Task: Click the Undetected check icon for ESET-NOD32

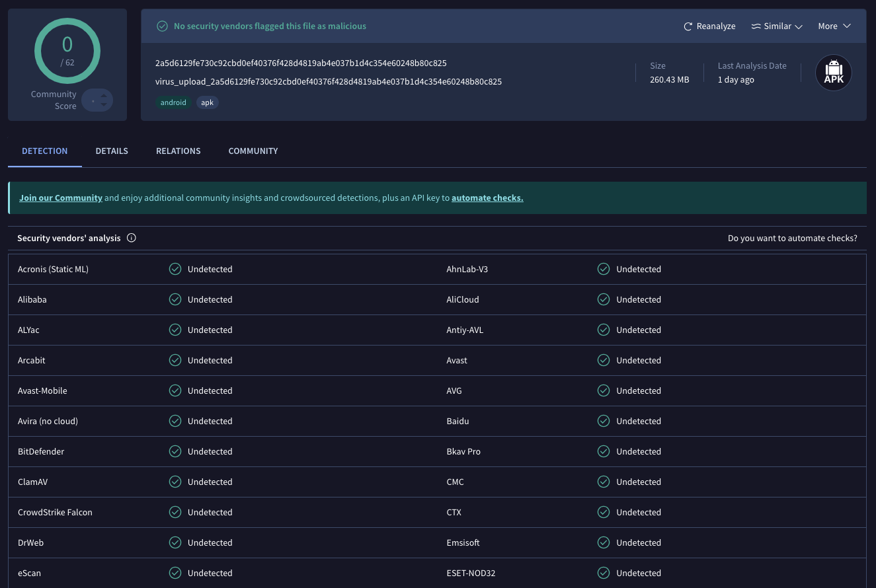Action: 604,573
